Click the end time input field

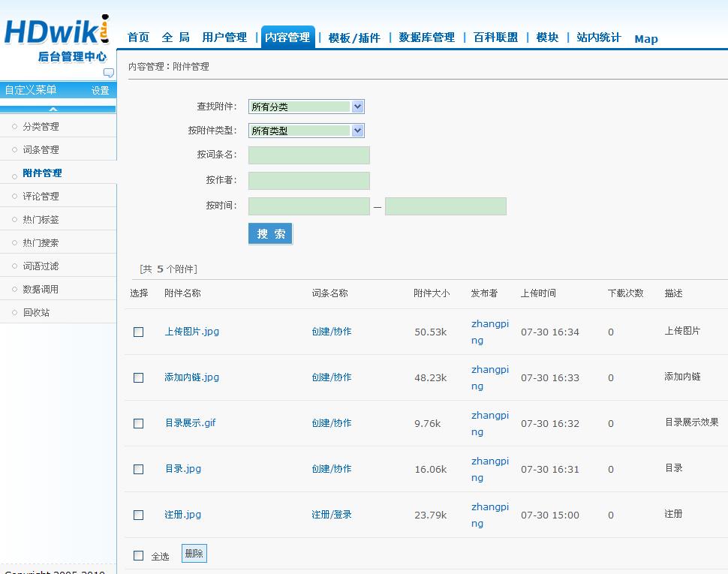(x=446, y=206)
